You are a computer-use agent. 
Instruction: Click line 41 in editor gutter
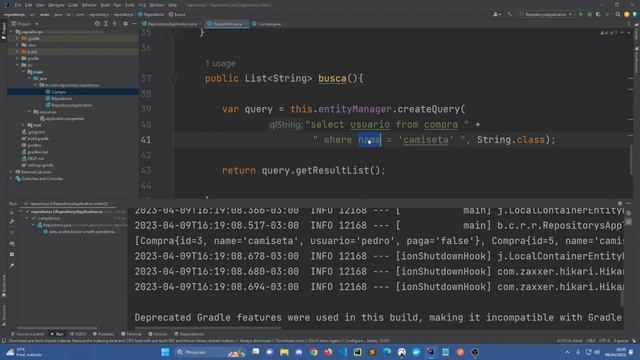[x=146, y=140]
